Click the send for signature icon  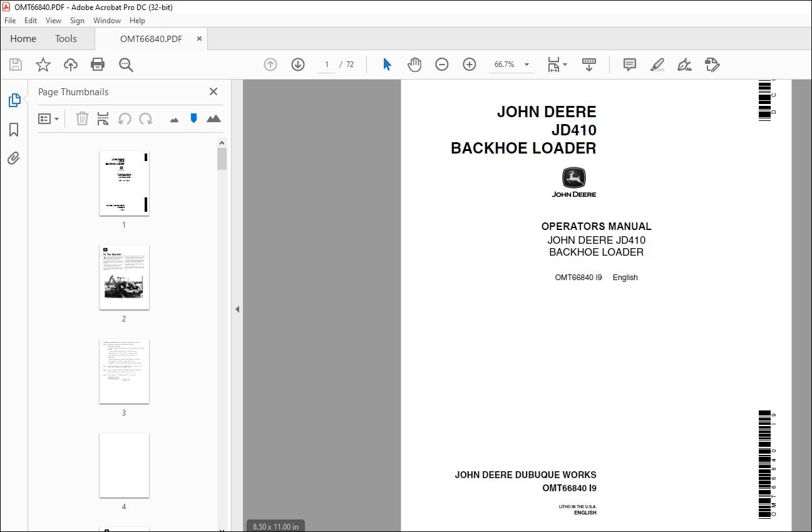coord(712,65)
